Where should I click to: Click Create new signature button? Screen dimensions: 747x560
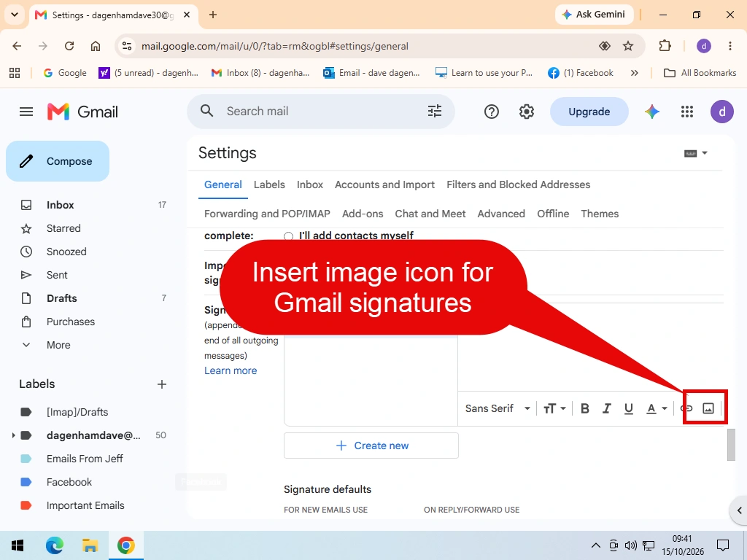coord(371,446)
